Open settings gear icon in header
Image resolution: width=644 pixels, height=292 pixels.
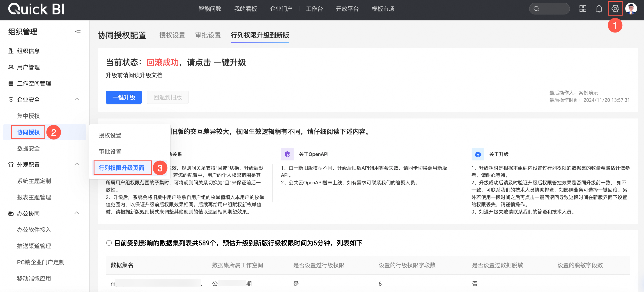point(615,9)
